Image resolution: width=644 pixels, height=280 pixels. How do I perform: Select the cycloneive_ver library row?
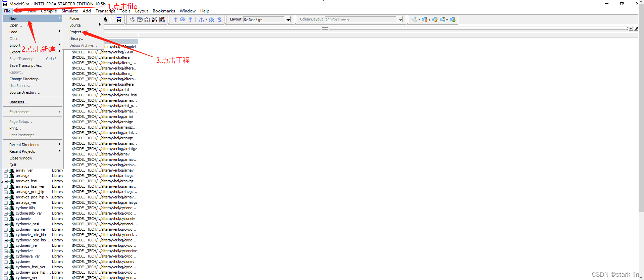point(70,256)
